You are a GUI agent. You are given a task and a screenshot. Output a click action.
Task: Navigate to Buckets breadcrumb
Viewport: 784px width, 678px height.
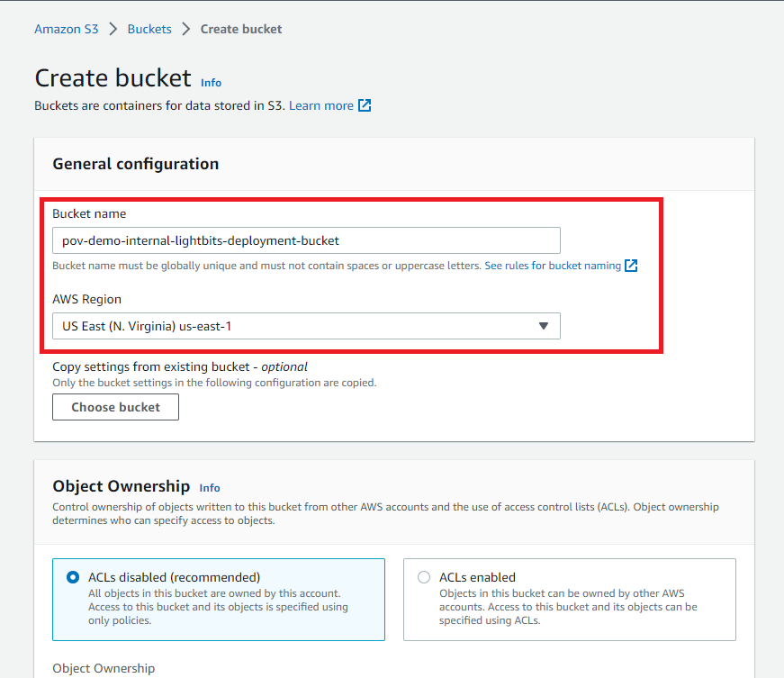(149, 29)
